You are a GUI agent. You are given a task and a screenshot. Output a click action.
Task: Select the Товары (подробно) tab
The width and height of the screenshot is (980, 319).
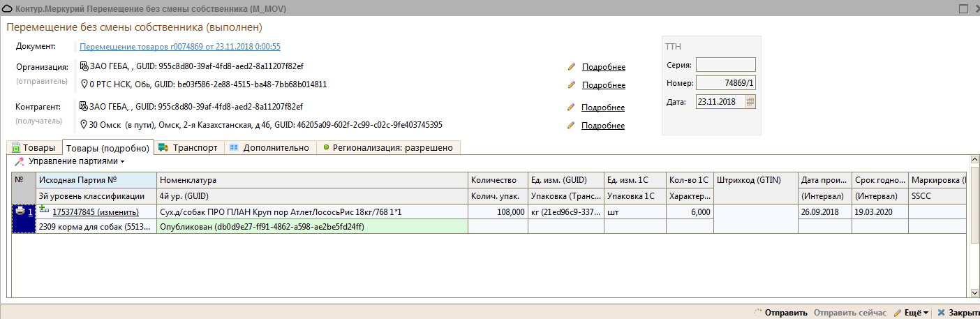tap(107, 147)
